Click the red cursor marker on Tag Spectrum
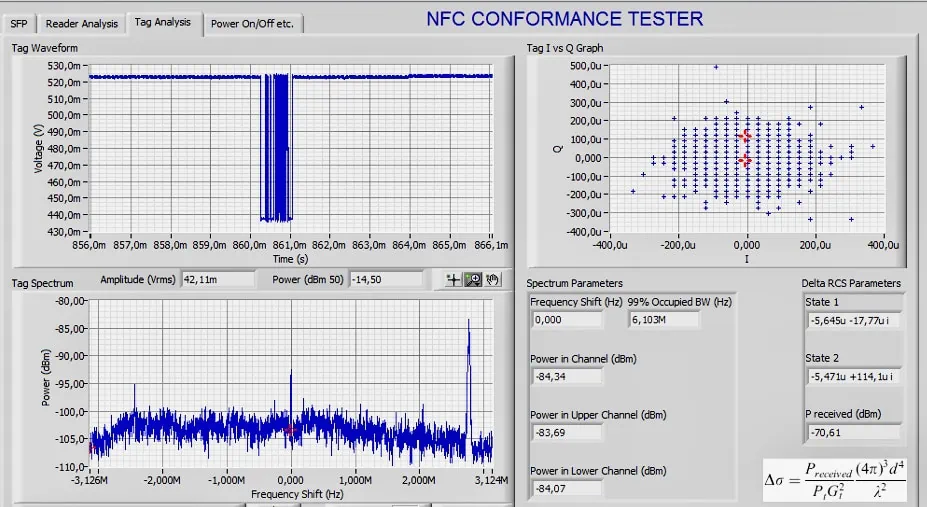 [290, 430]
